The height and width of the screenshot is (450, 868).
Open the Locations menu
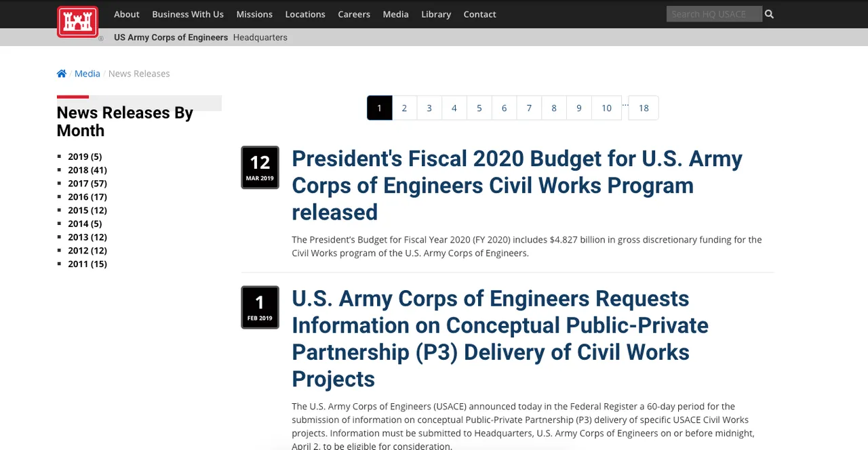coord(305,14)
